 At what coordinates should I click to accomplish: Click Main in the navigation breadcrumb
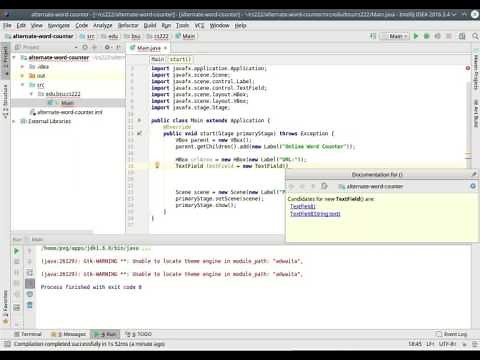pyautogui.click(x=185, y=36)
